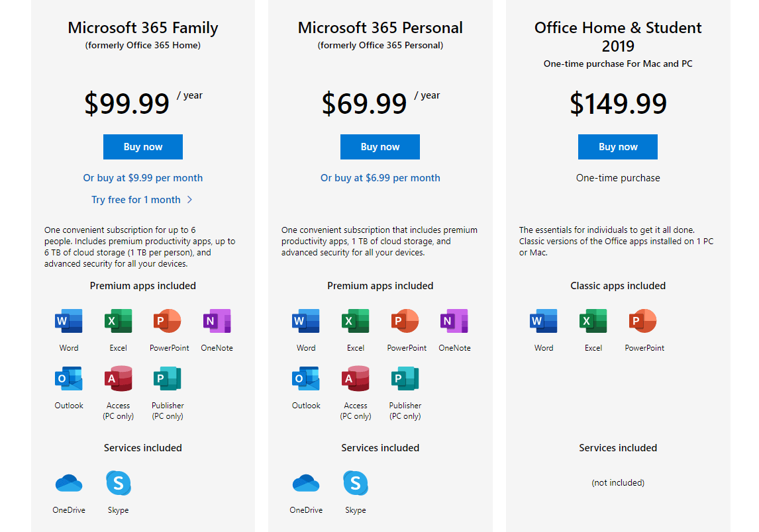Click the Word icon under Microsoft 365 Family
Image resolution: width=759 pixels, height=532 pixels.
(x=68, y=320)
